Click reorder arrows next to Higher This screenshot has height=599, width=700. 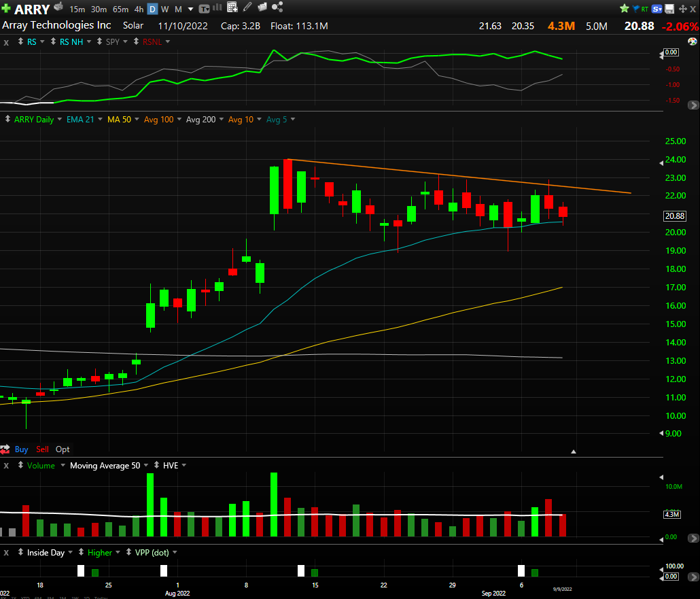pos(81,552)
